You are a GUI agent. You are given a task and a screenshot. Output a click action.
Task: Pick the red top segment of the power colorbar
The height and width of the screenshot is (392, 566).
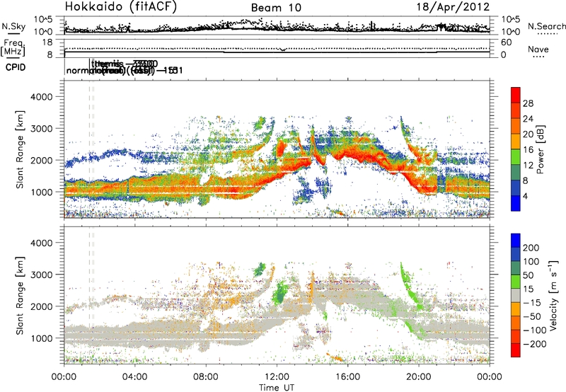[x=516, y=96]
